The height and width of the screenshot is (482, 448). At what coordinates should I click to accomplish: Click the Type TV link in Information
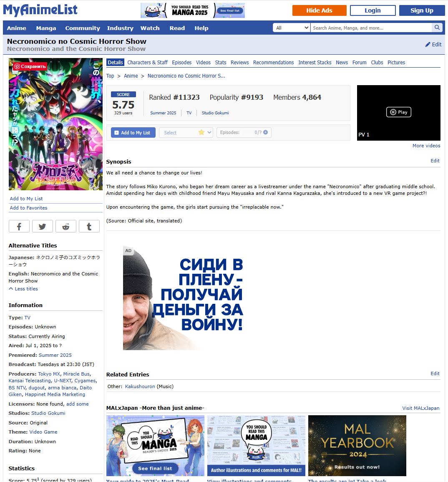(x=28, y=318)
